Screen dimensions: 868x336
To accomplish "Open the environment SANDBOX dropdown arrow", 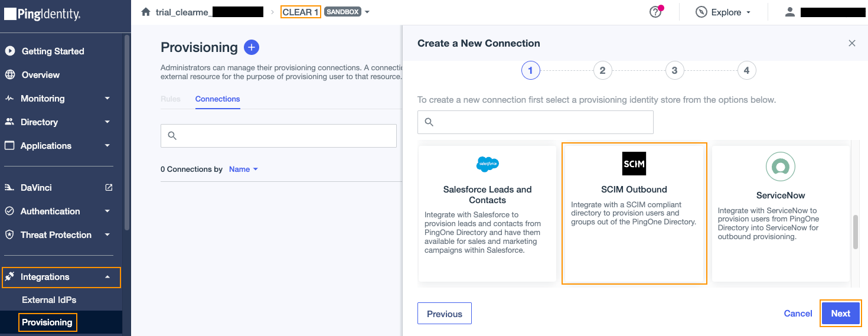I will pos(367,12).
